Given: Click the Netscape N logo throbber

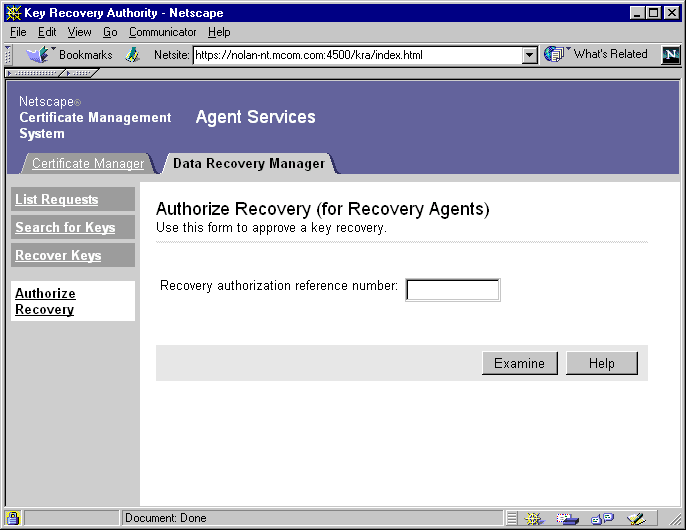Looking at the screenshot, I should (x=671, y=55).
